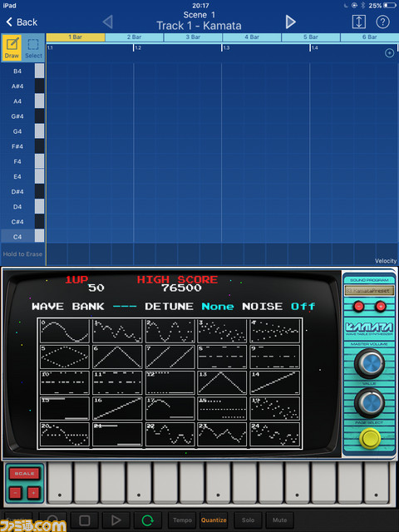Activate the Select marquee tool

coord(33,48)
